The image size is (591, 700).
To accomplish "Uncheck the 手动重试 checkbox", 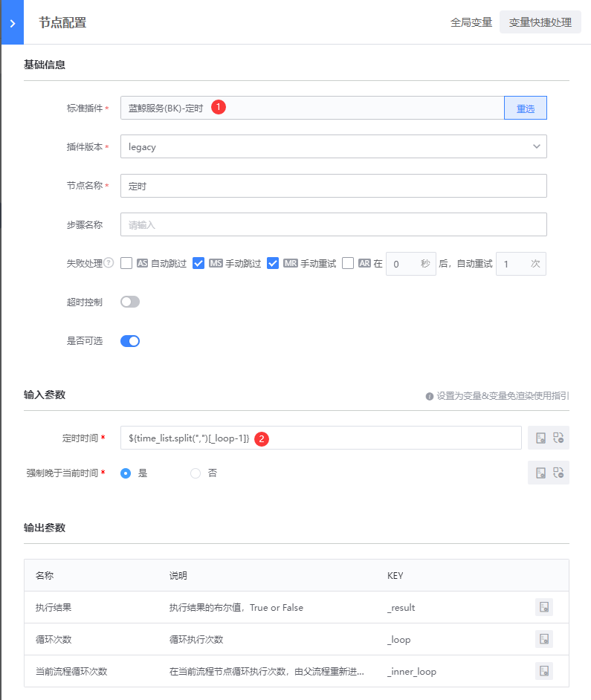I will tap(273, 263).
